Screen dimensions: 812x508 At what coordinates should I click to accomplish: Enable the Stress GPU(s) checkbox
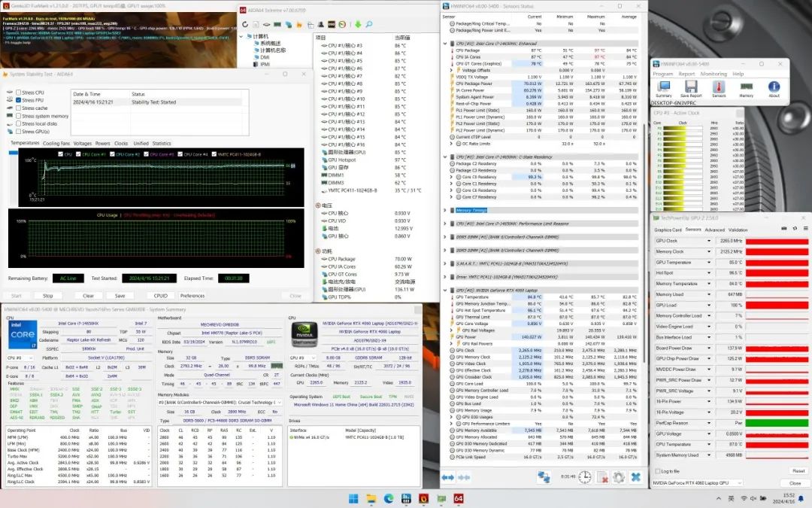pyautogui.click(x=19, y=132)
